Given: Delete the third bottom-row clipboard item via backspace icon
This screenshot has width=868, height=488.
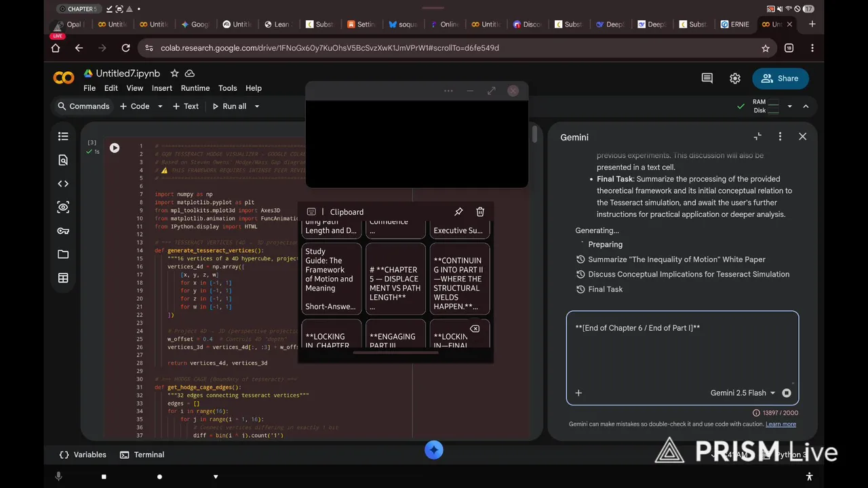Looking at the screenshot, I should click(475, 329).
